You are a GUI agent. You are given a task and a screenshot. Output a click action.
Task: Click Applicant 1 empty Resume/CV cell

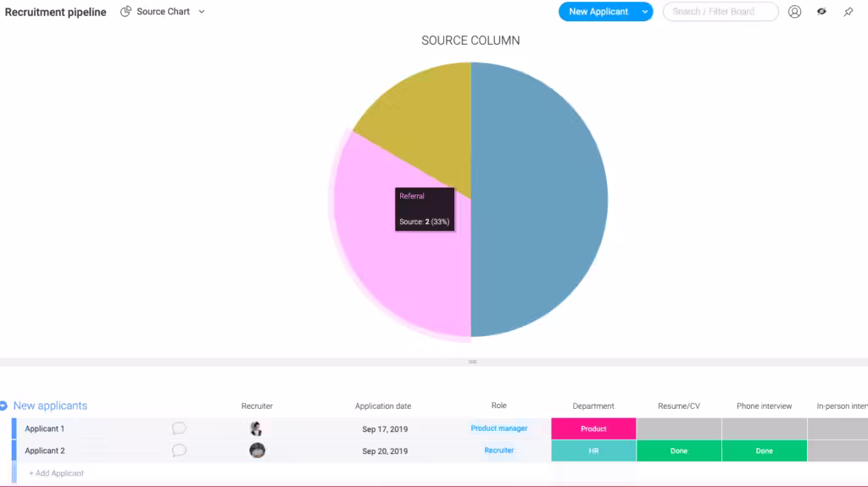pyautogui.click(x=679, y=428)
